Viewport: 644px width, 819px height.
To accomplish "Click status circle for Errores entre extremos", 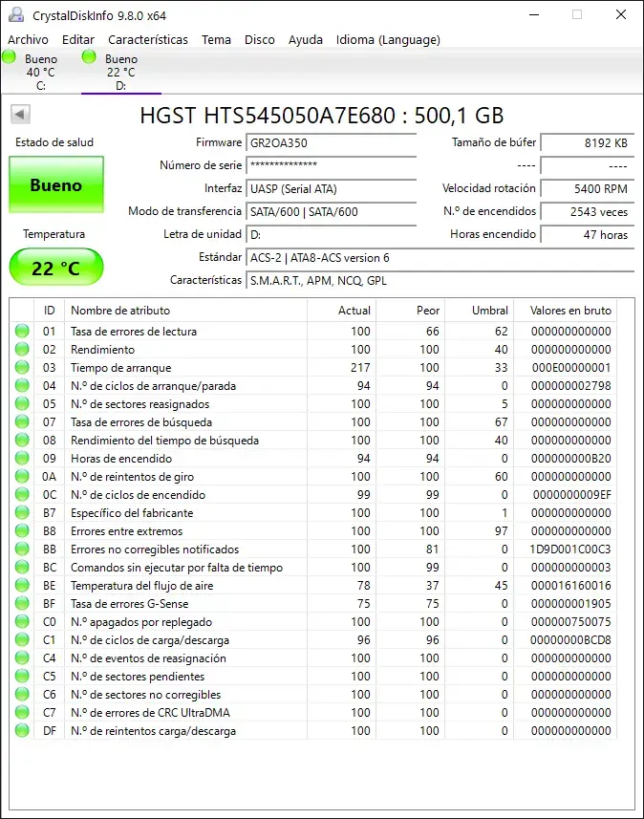I will click(x=22, y=530).
